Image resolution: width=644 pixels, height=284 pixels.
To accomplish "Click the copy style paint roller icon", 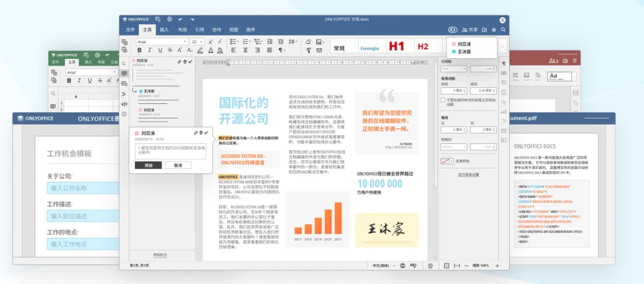I will tap(309, 50).
